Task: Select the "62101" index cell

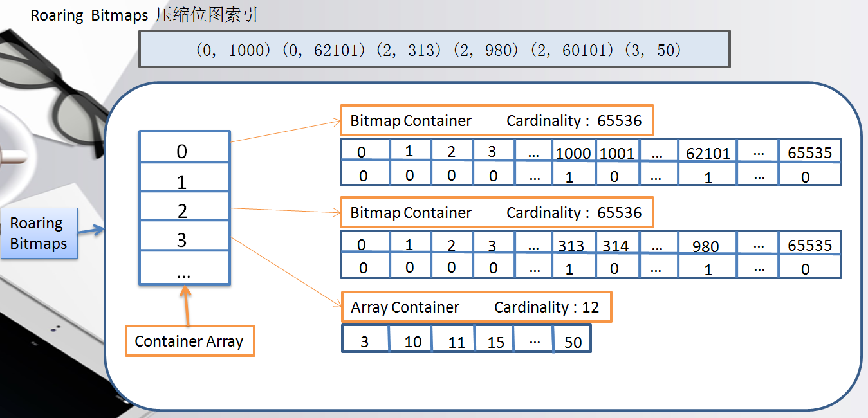Action: coord(708,152)
